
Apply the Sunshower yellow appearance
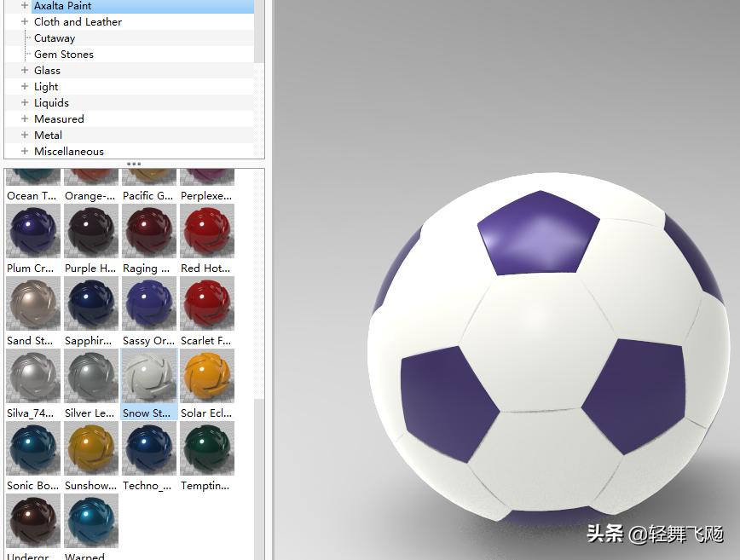coord(91,447)
